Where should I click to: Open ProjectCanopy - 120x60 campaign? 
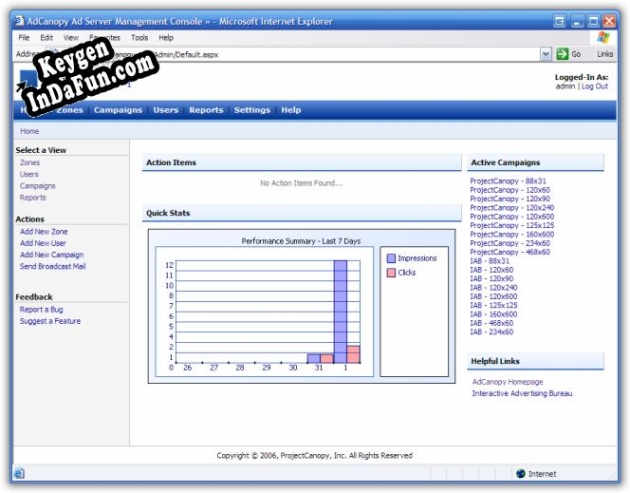(510, 190)
